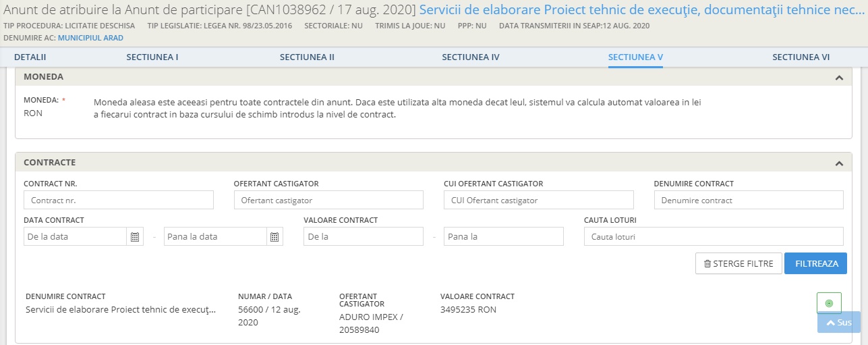This screenshot has height=345, width=868.
Task: Click the green view contract icon
Action: (829, 303)
